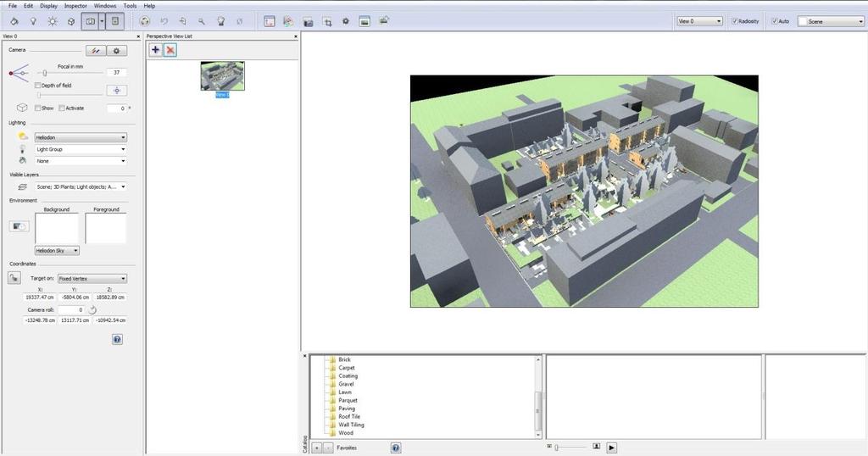This screenshot has width=868, height=456.
Task: Click the zoom magnifier tool
Action: [202, 21]
